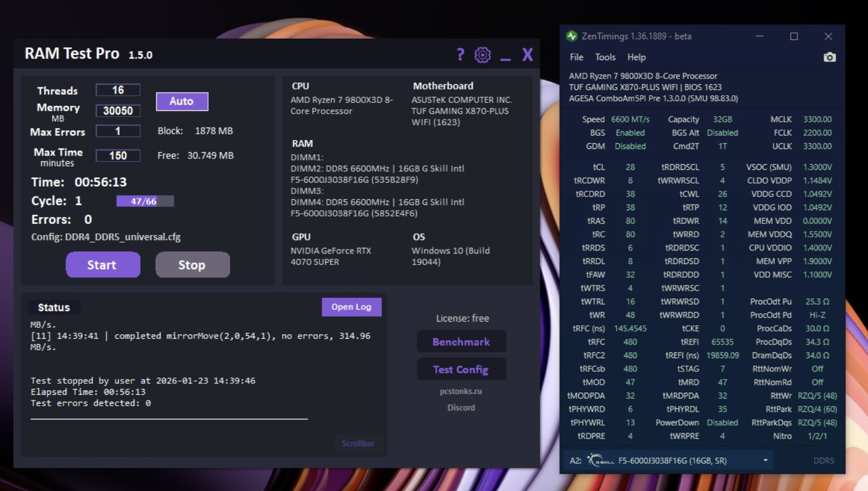Image resolution: width=868 pixels, height=491 pixels.
Task: Click 'Test stopped by user' log line
Action: pos(143,381)
